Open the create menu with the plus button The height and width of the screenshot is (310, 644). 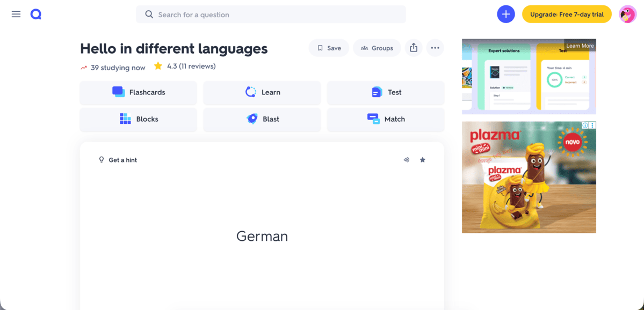point(505,14)
